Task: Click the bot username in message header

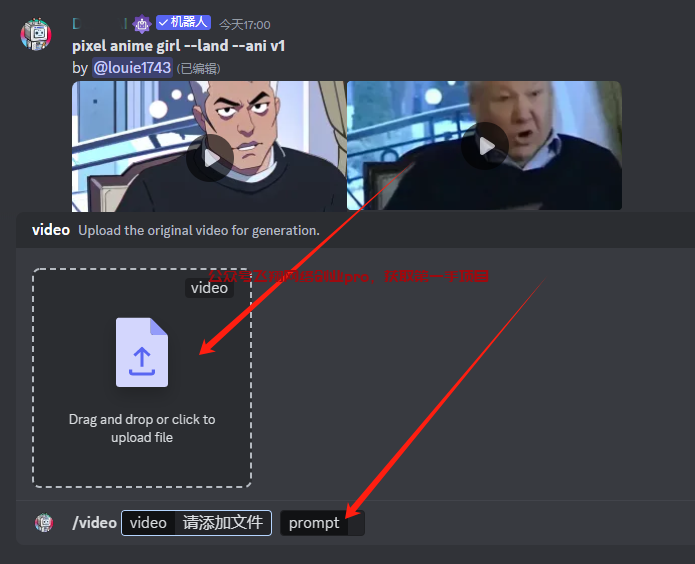Action: (100, 24)
